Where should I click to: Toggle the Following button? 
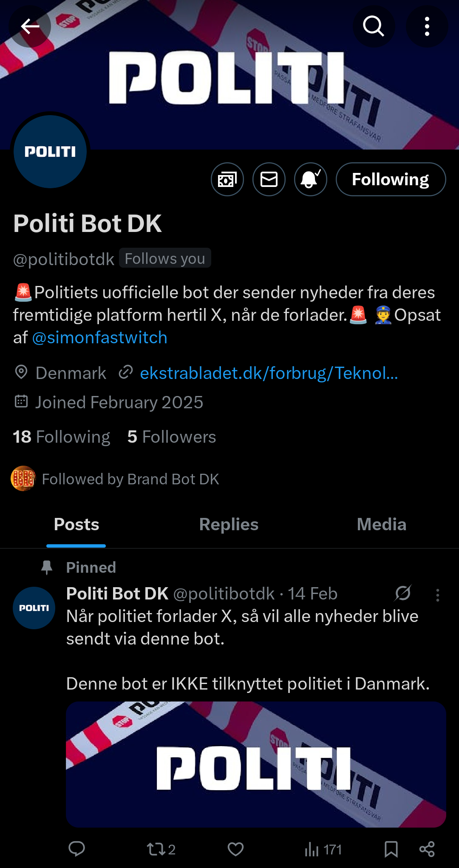point(391,179)
